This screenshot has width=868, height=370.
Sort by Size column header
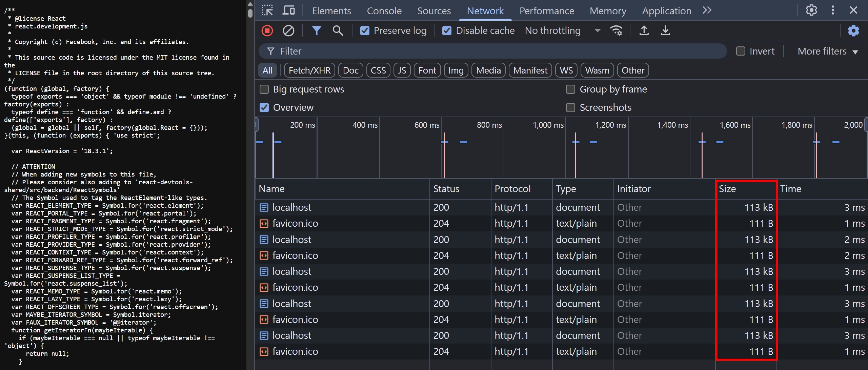point(746,189)
